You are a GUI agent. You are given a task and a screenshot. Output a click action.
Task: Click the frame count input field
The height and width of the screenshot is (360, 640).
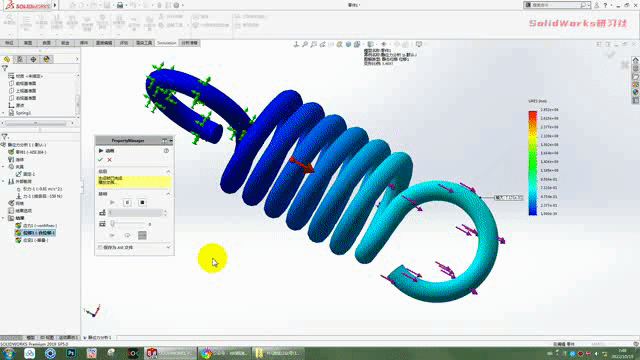[136, 213]
